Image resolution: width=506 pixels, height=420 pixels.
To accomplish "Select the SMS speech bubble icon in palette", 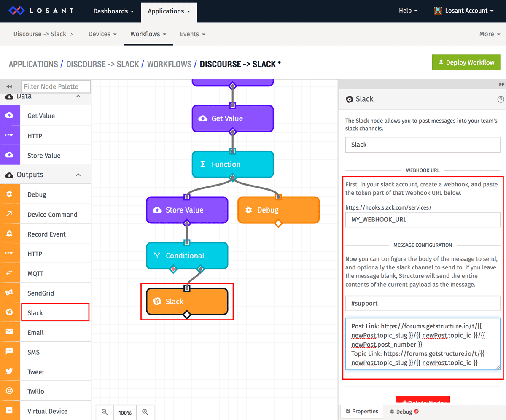I will point(9,352).
